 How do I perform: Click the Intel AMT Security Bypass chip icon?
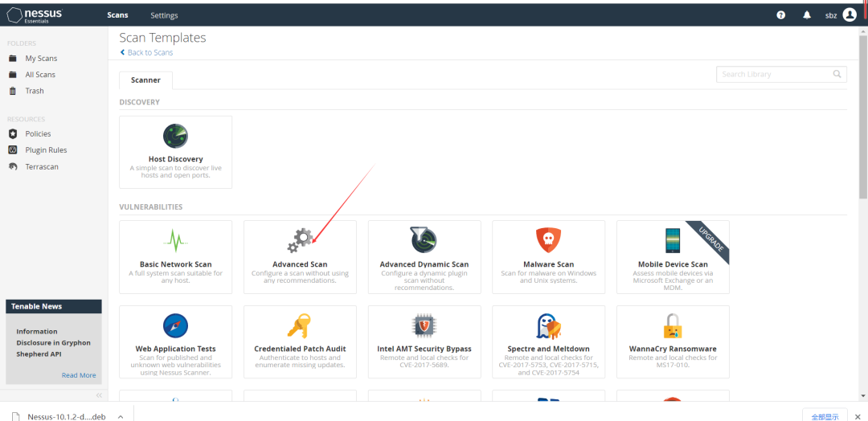424,325
